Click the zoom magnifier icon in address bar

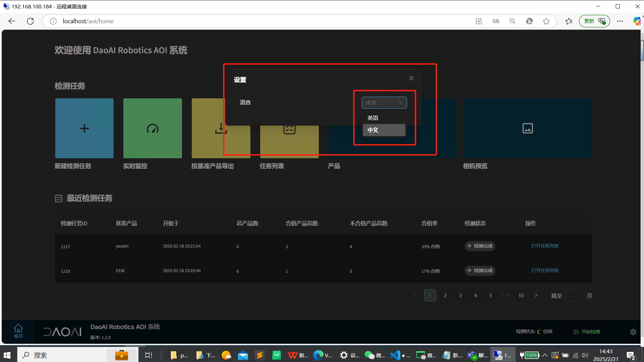(513, 21)
